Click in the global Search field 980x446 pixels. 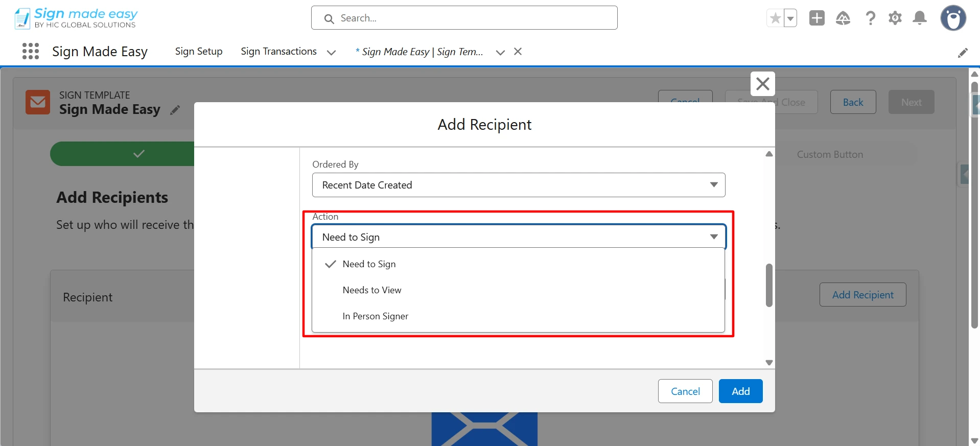tap(464, 18)
